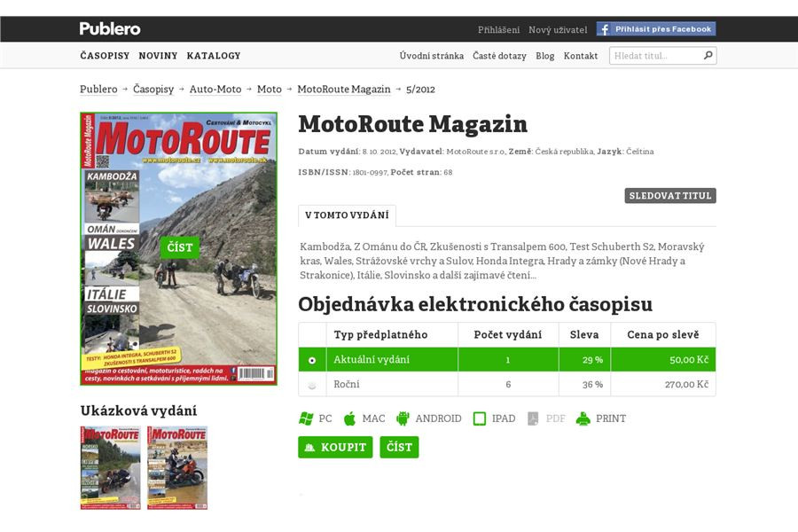
Task: Select the Aktuální vydání radio button
Action: (x=311, y=360)
